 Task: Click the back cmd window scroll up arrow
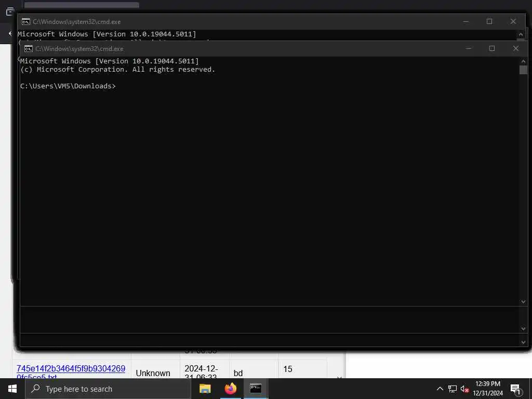(x=521, y=34)
